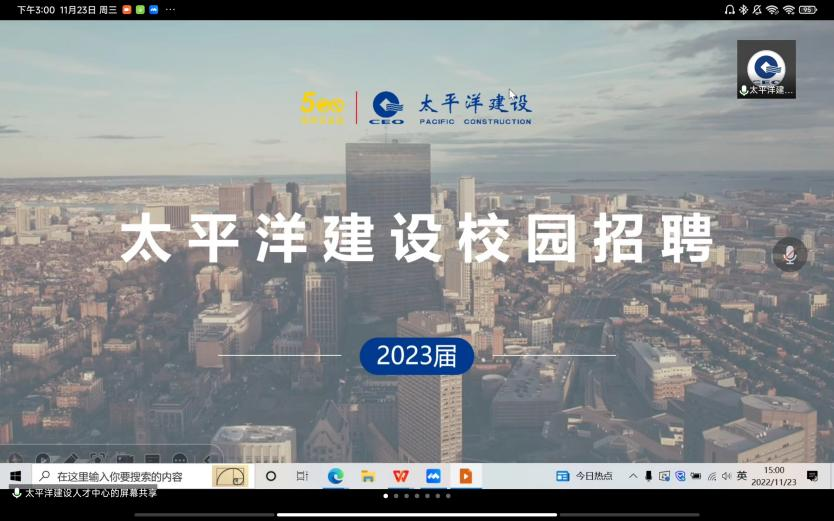Open the system tray volume control

[726, 477]
